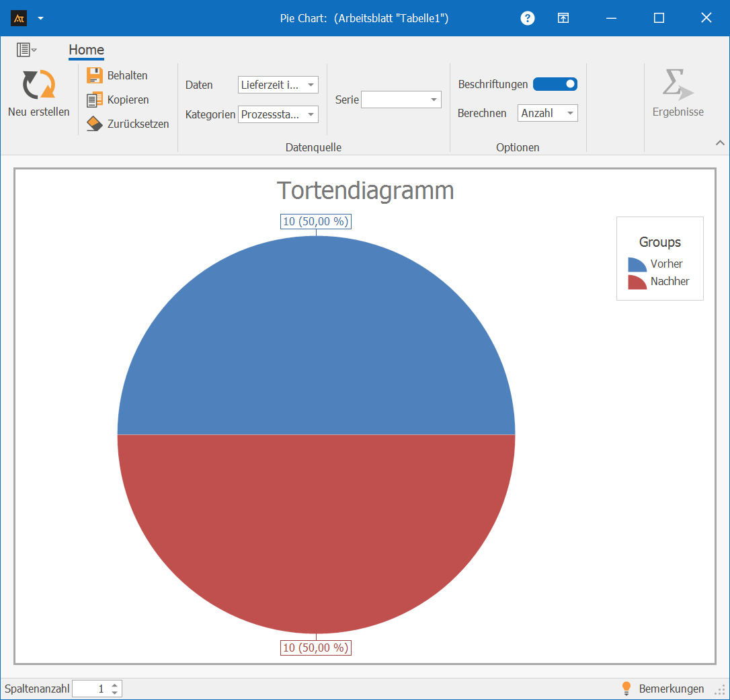730x700 pixels.
Task: Open the application menu icon below title bar
Action: pos(26,50)
